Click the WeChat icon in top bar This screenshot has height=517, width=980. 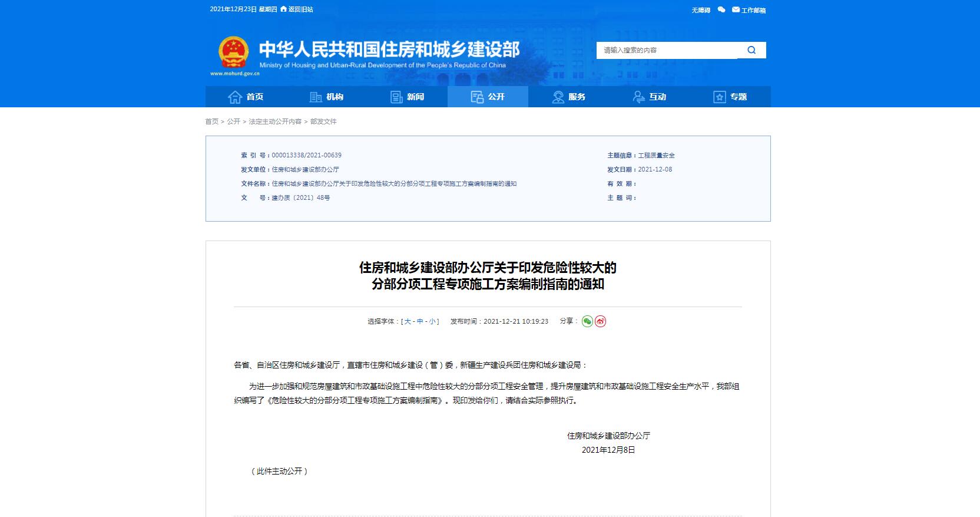tap(721, 10)
